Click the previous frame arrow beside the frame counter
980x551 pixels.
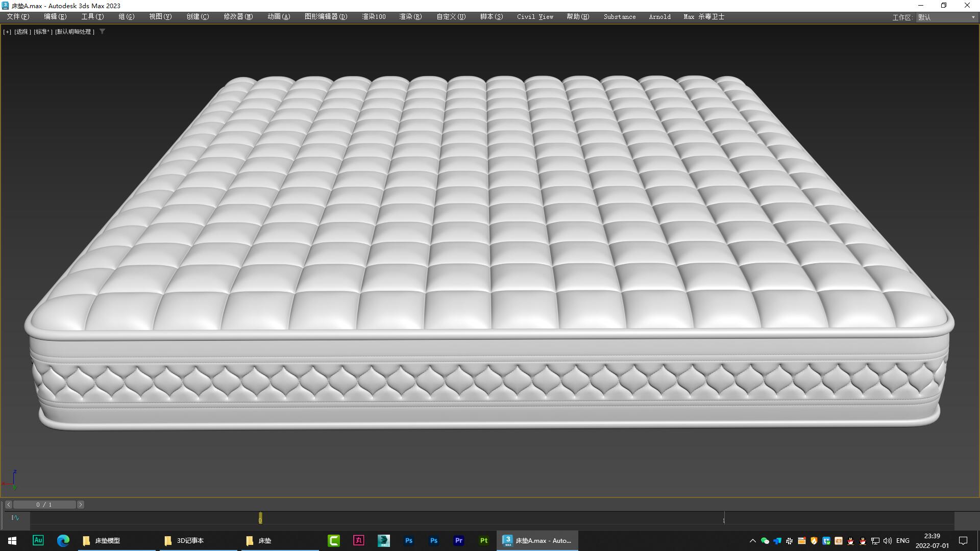(x=9, y=504)
